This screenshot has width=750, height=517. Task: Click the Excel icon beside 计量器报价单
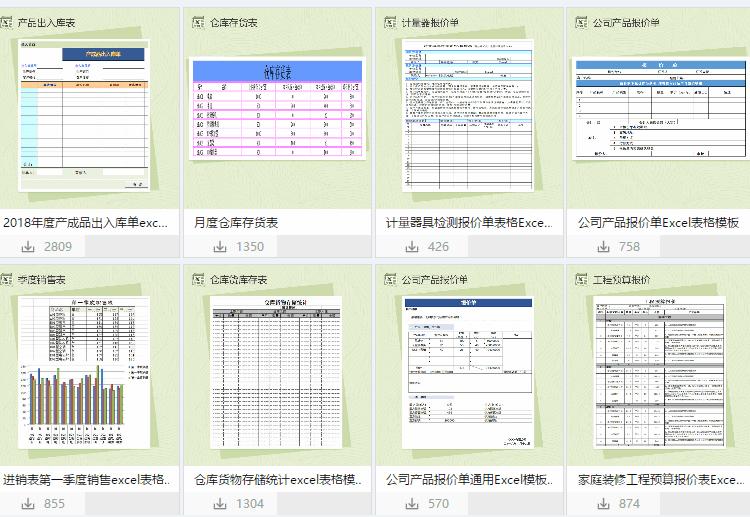(390, 22)
